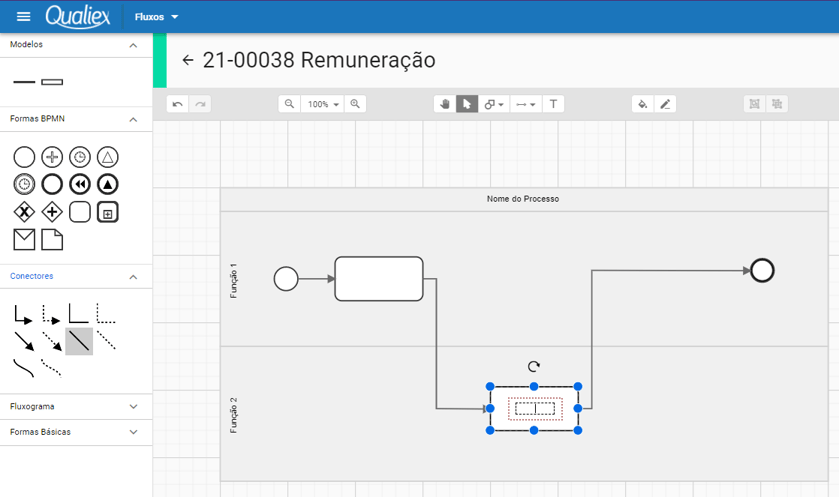839x497 pixels.
Task: Select the filled-triangle signal end event
Action: [x=108, y=185]
